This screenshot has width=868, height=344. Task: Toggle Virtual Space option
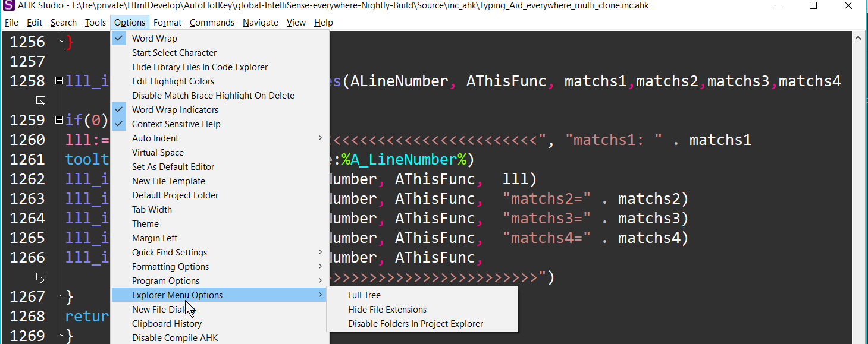[220, 153]
